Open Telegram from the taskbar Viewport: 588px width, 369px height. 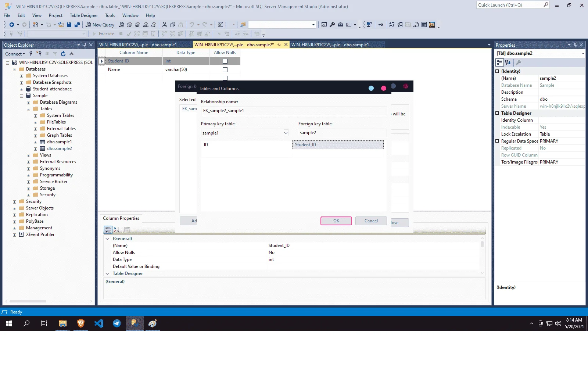point(117,323)
